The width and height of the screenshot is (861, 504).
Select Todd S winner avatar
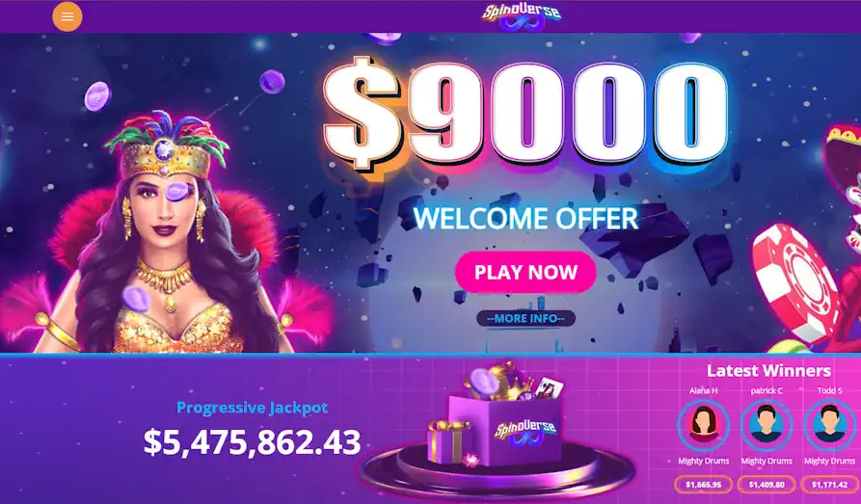point(830,425)
